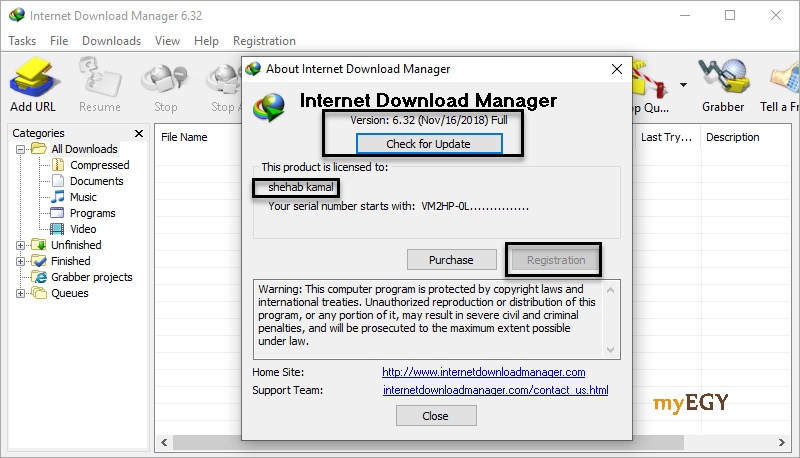Click the Check for Update button
The width and height of the screenshot is (800, 458).
click(x=429, y=144)
